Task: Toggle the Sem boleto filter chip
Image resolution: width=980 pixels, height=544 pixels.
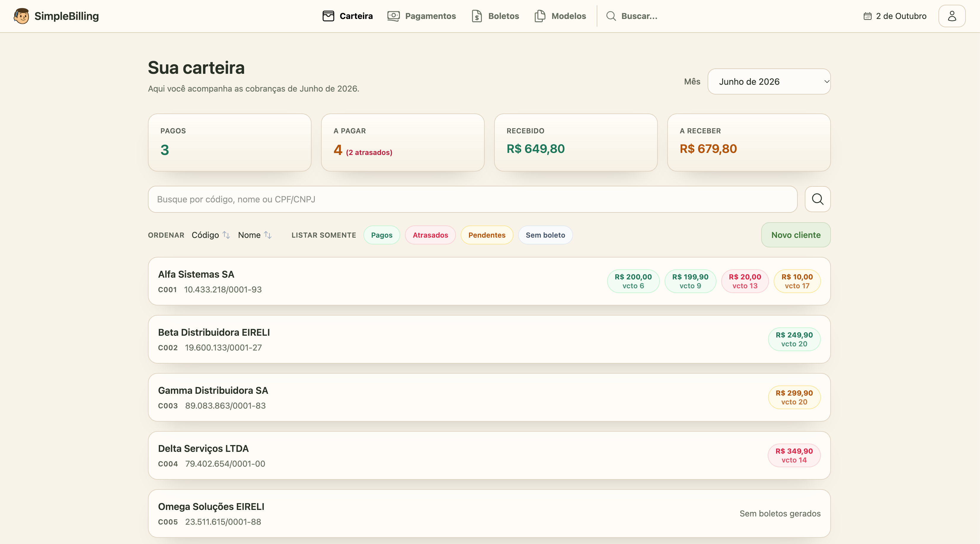Action: pyautogui.click(x=545, y=235)
